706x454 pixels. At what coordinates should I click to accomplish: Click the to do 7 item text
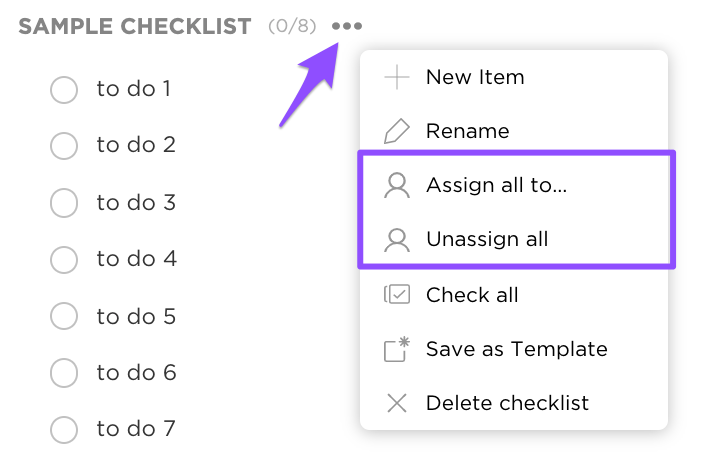click(136, 430)
